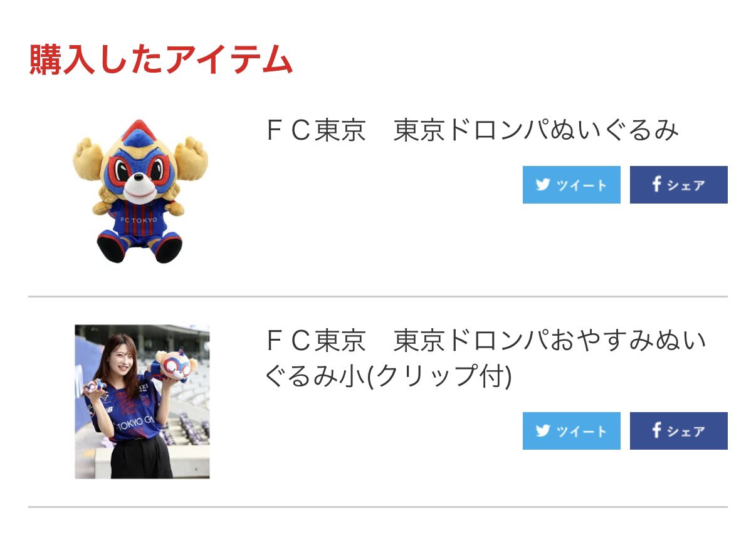Click Facebook f icon for おやすみぬいぐるみ item
The width and height of the screenshot is (756, 538).
tap(656, 430)
